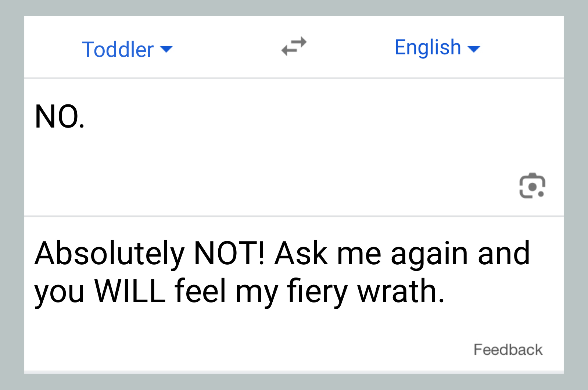Click the word "fiery" in the translation
Image resolution: width=588 pixels, height=390 pixels.
[x=317, y=292]
